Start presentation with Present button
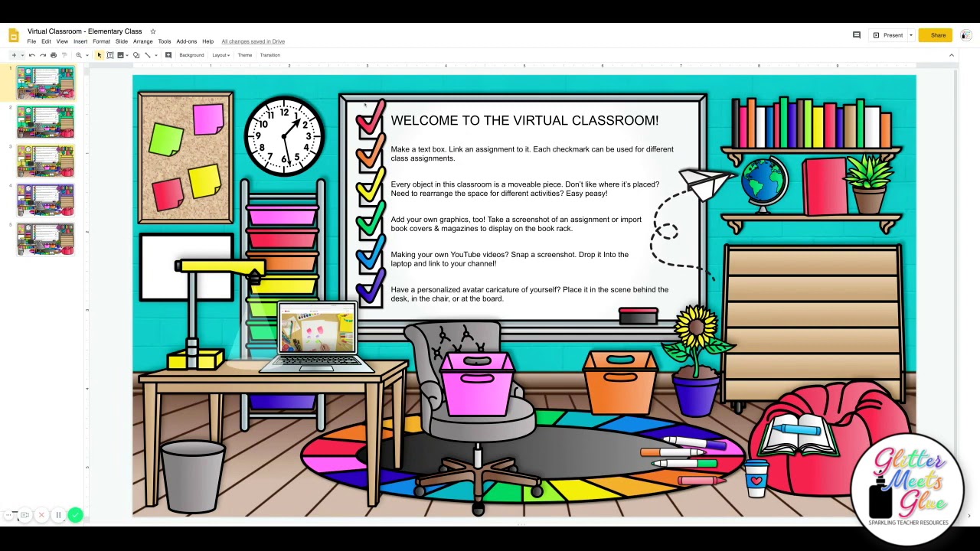The image size is (980, 551). coord(888,35)
